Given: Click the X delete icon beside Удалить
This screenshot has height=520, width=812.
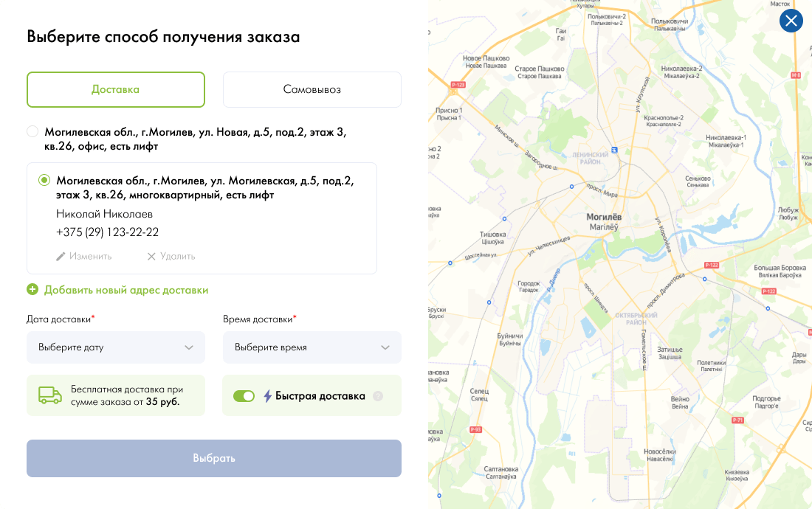Looking at the screenshot, I should 151,257.
